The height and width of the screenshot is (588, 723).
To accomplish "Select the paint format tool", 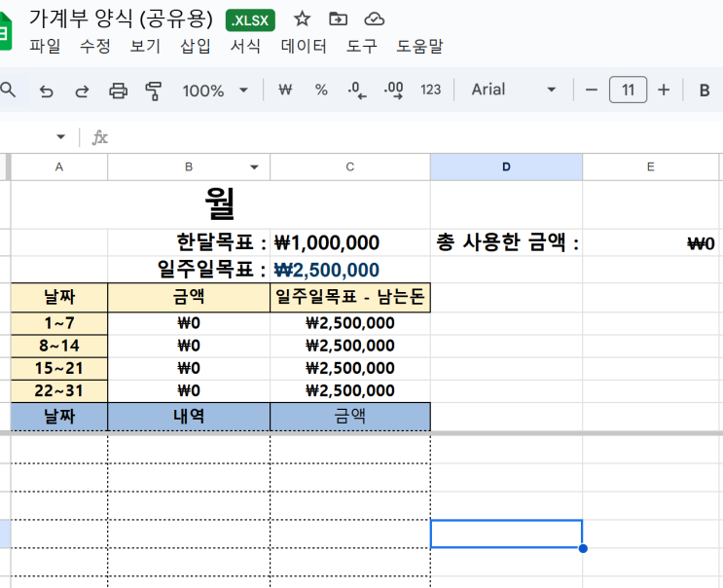I will pos(153,91).
